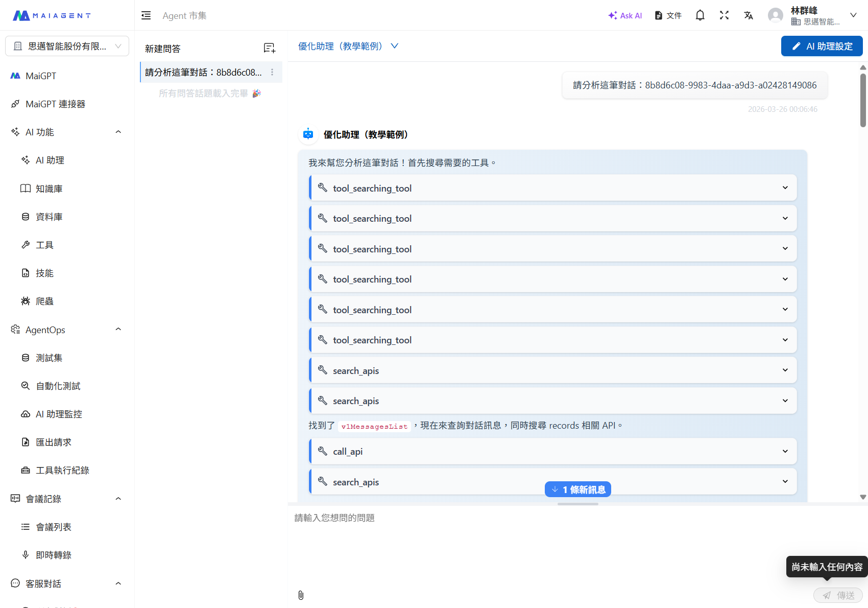
Task: Open the 優化助理（教學範例）assistant dropdown
Action: (x=348, y=46)
